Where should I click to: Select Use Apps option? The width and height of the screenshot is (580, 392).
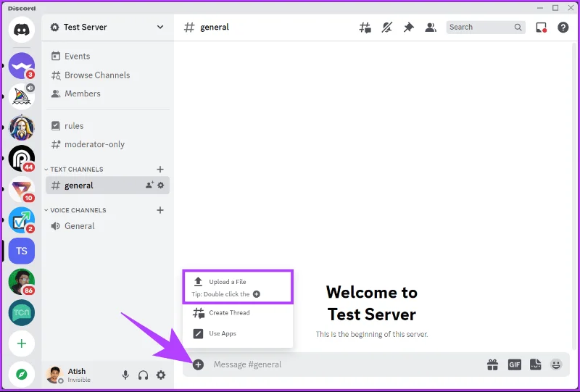[238, 333]
